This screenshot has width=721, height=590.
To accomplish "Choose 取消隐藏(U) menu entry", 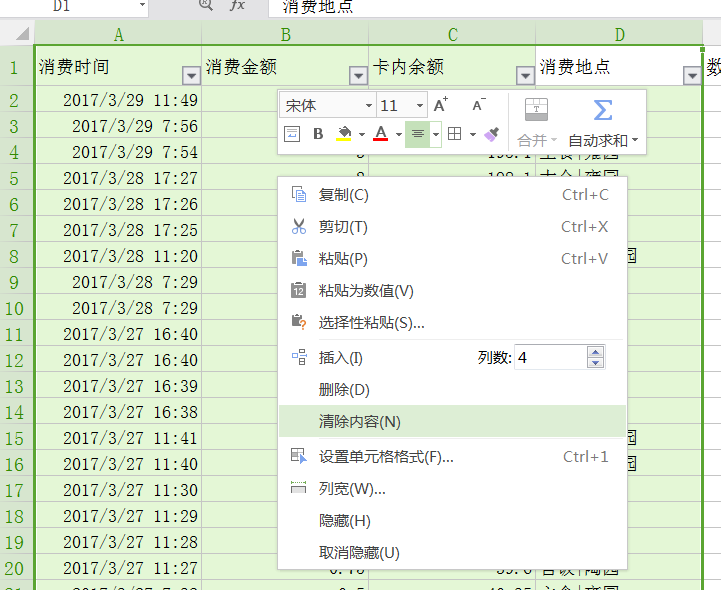I will [x=452, y=552].
